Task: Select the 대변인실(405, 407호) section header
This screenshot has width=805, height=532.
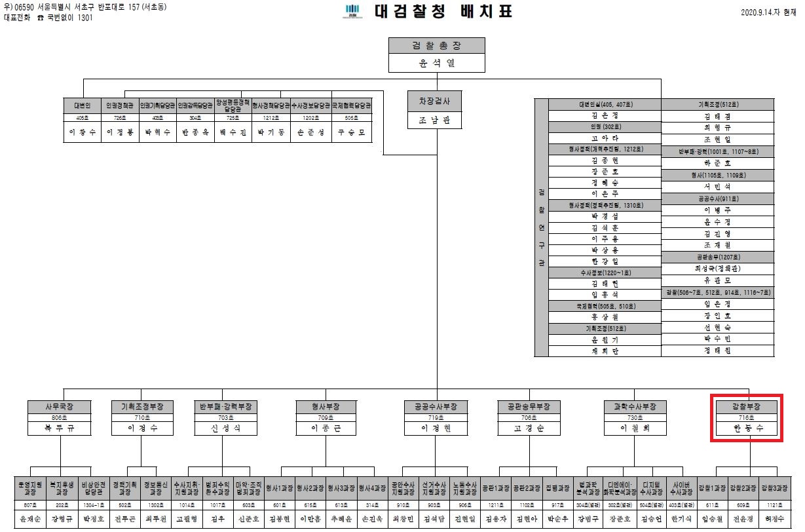Action: coord(604,104)
